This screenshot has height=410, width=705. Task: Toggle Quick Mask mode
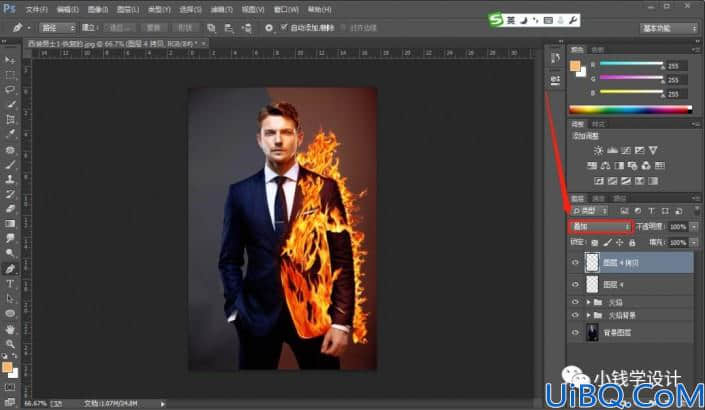10,387
